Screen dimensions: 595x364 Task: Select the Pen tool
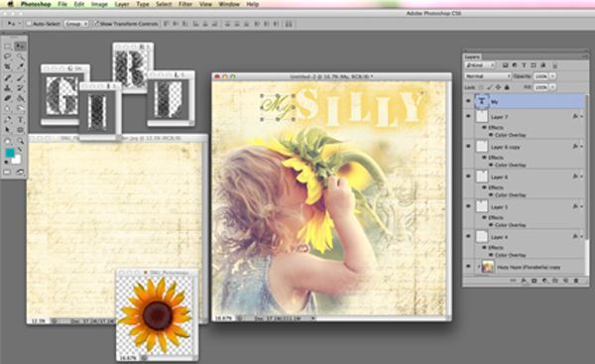(8, 120)
